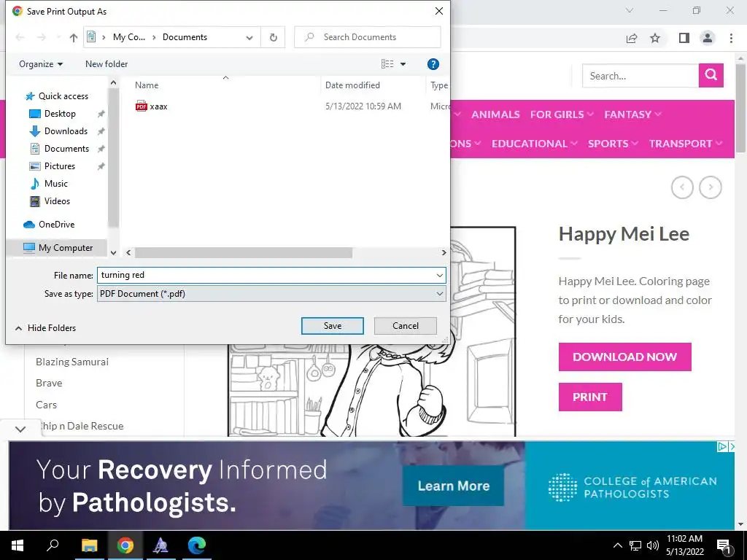Refresh the Documents folder view
The width and height of the screenshot is (747, 560).
coord(274,37)
